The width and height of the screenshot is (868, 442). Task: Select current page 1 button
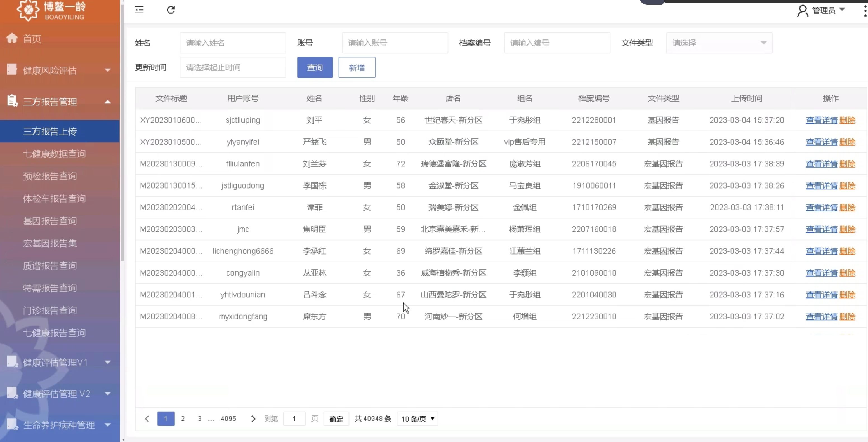(166, 419)
